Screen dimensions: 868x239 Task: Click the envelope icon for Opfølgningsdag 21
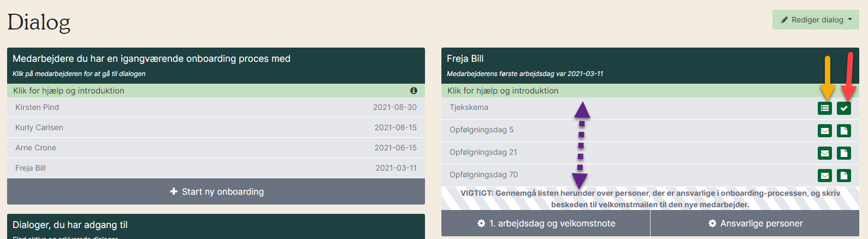click(825, 153)
